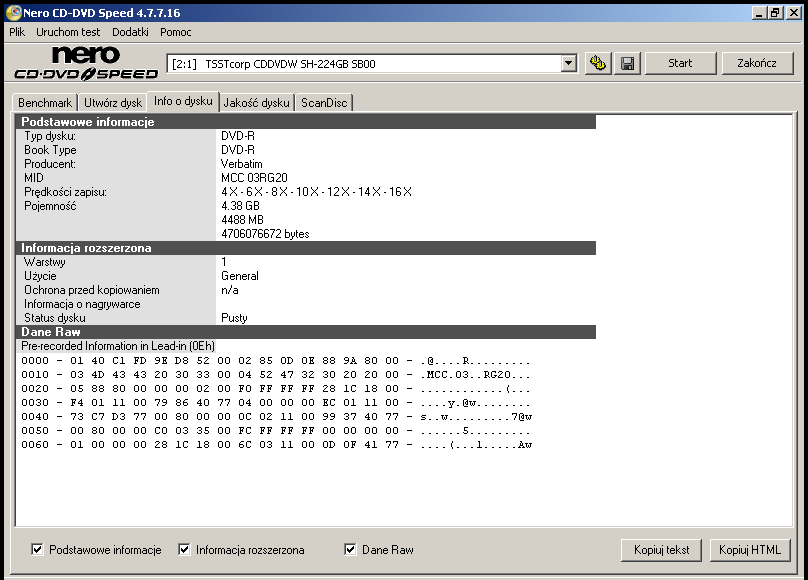Click the MID value MCC 03RG20

pyautogui.click(x=254, y=178)
